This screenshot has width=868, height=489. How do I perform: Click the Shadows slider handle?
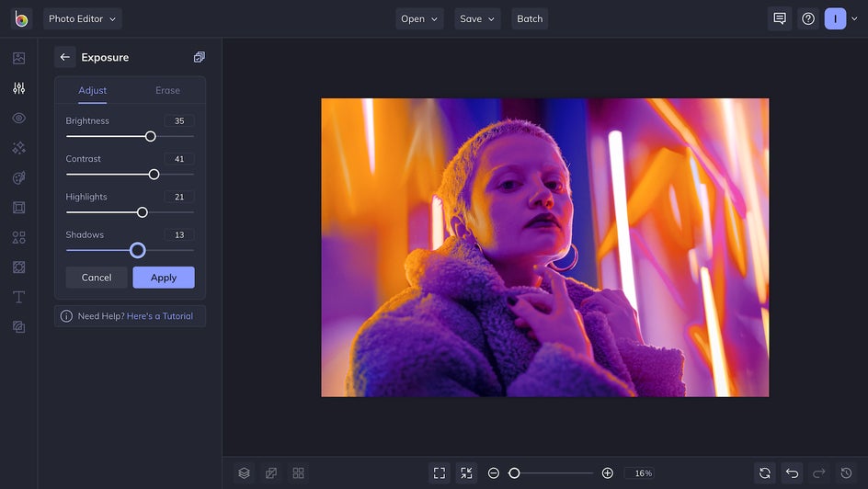click(138, 251)
